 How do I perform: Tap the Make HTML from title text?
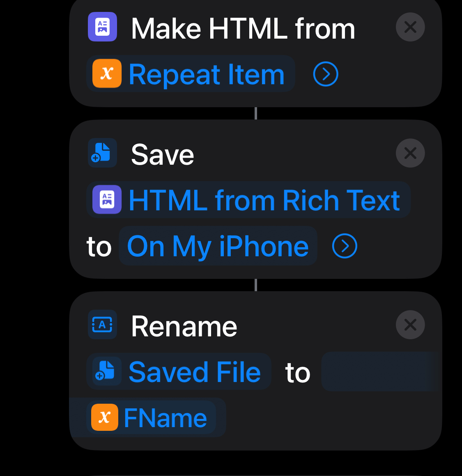243,29
